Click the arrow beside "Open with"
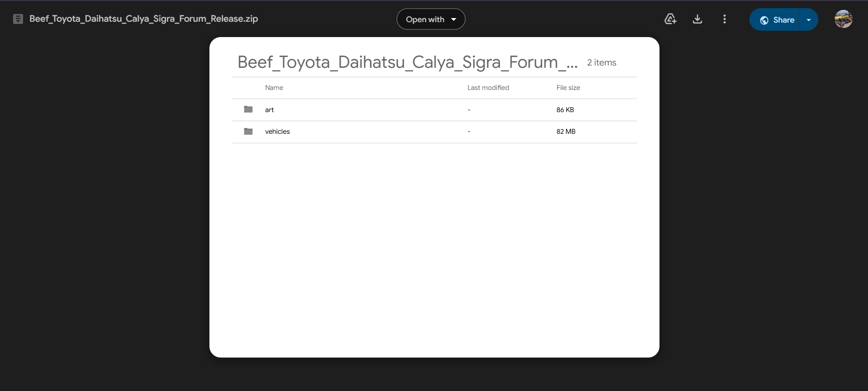 coord(454,19)
